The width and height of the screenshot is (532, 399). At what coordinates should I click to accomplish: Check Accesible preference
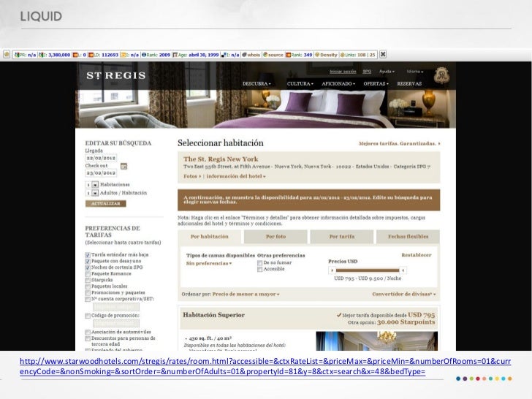tap(260, 270)
